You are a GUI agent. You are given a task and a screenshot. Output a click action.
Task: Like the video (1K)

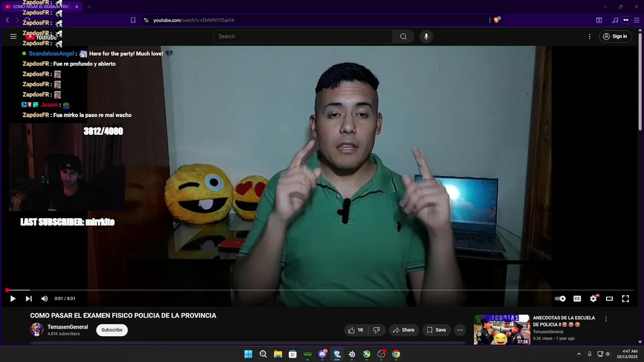[x=356, y=330]
